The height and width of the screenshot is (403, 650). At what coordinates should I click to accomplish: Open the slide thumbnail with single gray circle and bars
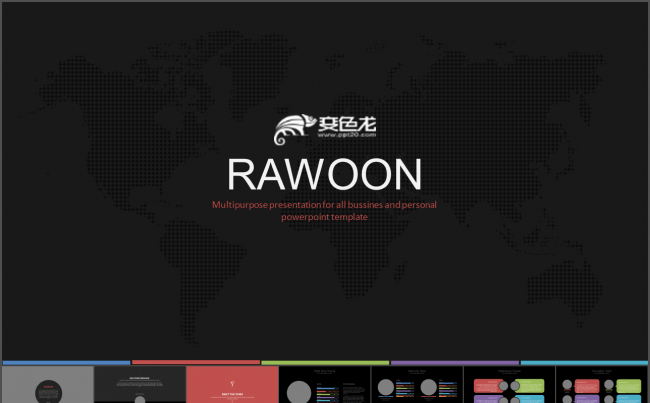325,384
